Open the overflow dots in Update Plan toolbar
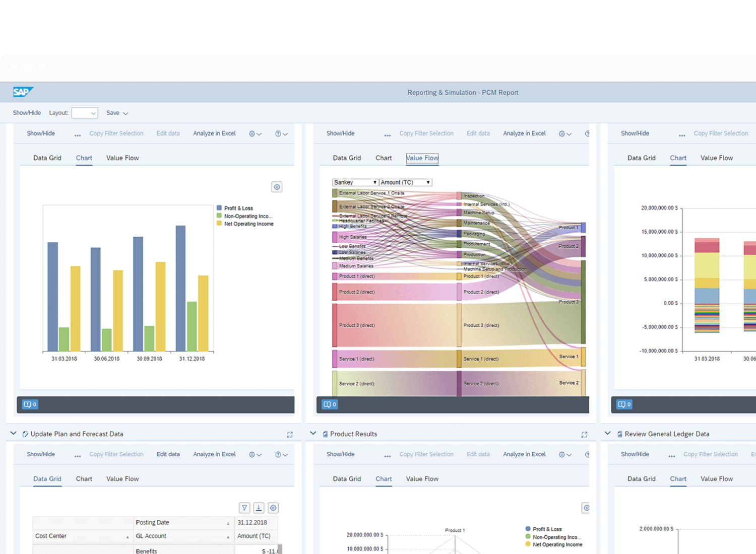The width and height of the screenshot is (756, 554). (x=78, y=455)
